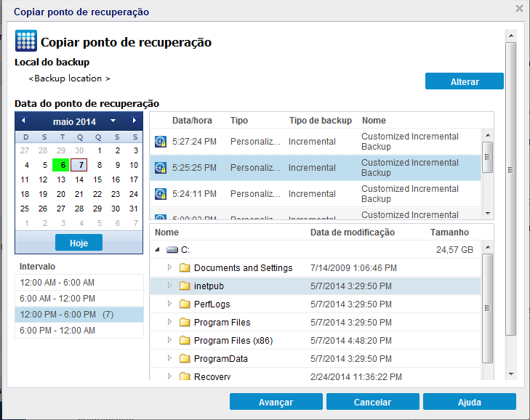Image resolution: width=530 pixels, height=420 pixels.
Task: Click the Alterar button
Action: click(465, 81)
